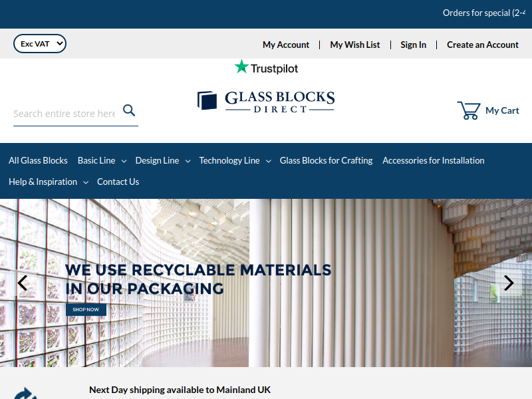Expand the Help & Inspiration chevron
This screenshot has height=399, width=532.
click(x=86, y=182)
